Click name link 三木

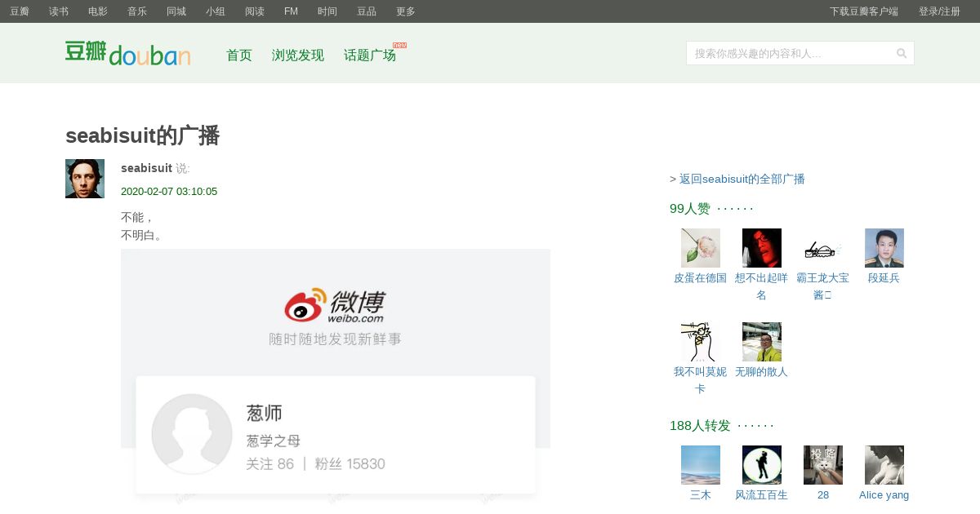pyautogui.click(x=701, y=495)
